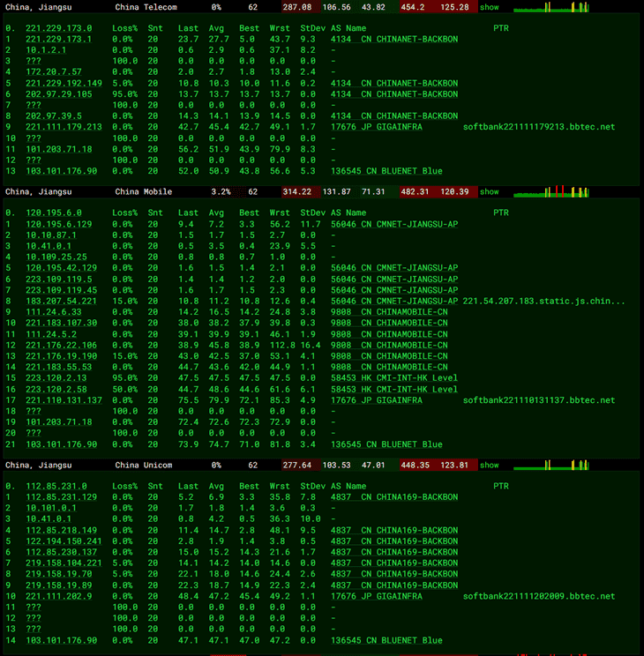
Task: Open latency sparkline graph for China Mobile
Action: pyautogui.click(x=551, y=191)
